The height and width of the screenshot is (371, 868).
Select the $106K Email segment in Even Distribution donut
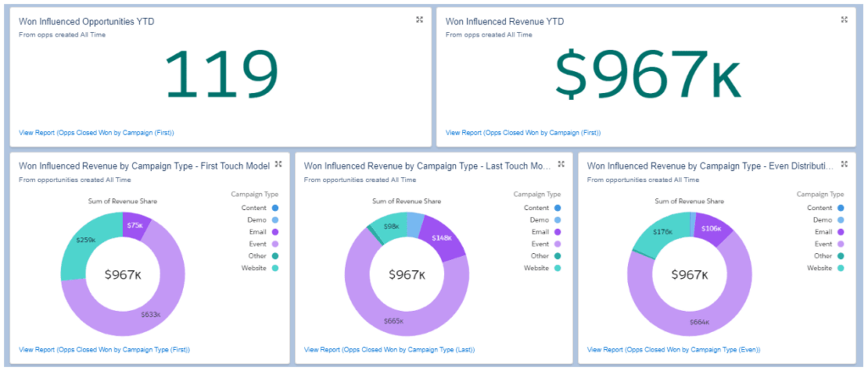(713, 228)
